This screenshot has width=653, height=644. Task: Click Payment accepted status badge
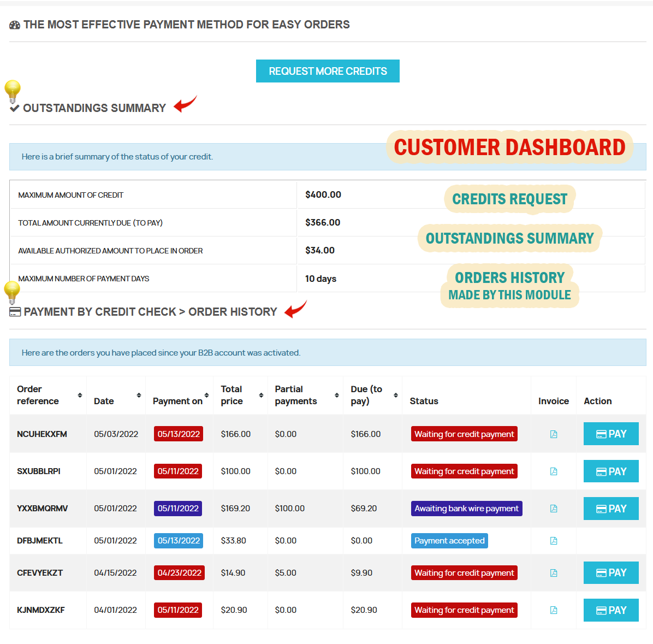pos(449,541)
